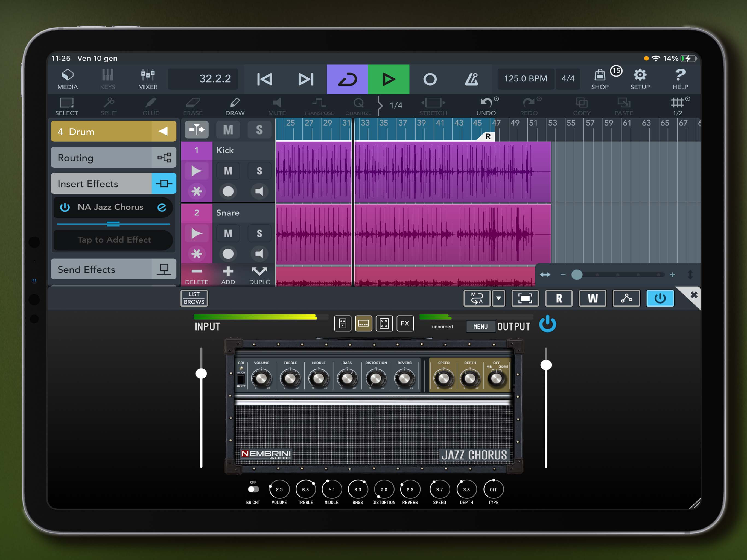Copy the selection
Screen dimensions: 747x560
582,106
